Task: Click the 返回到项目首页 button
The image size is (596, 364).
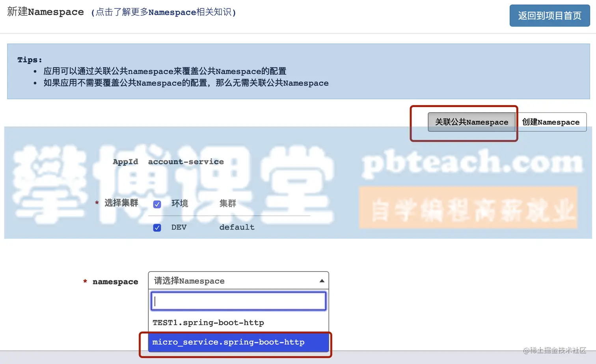Action: [x=549, y=16]
